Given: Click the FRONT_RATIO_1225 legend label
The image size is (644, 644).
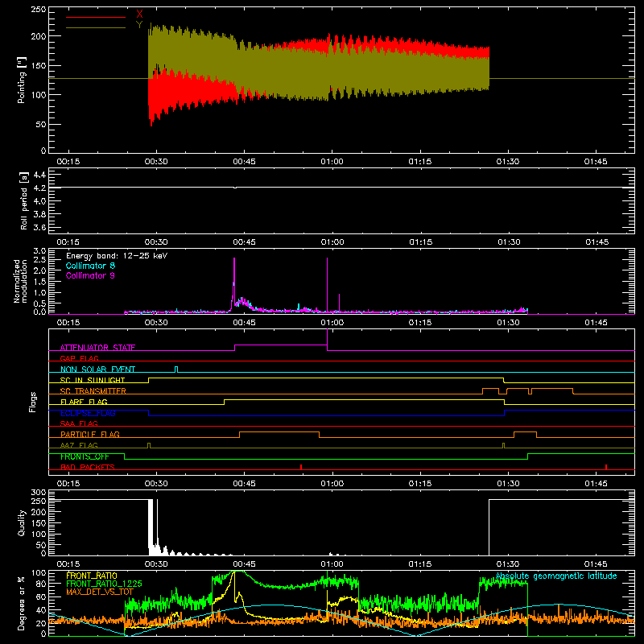Looking at the screenshot, I should pos(104,584).
